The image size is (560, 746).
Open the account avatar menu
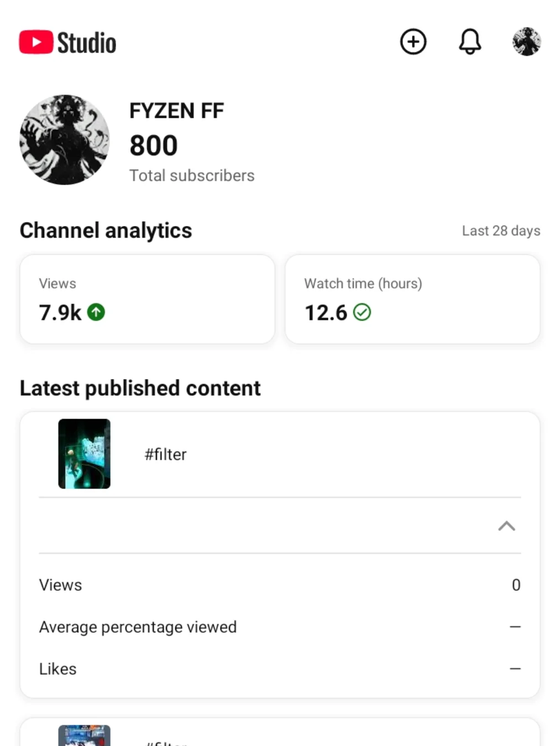coord(526,42)
